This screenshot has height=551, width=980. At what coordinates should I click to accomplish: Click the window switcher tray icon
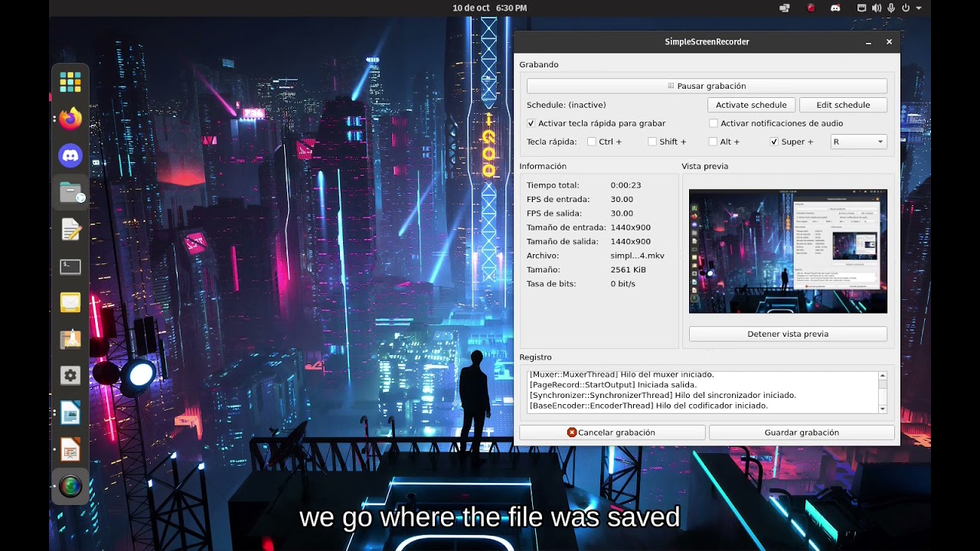(x=785, y=8)
